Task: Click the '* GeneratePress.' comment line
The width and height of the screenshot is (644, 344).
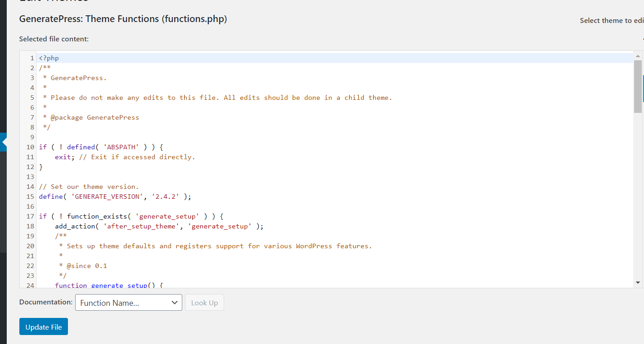Action: [75, 78]
